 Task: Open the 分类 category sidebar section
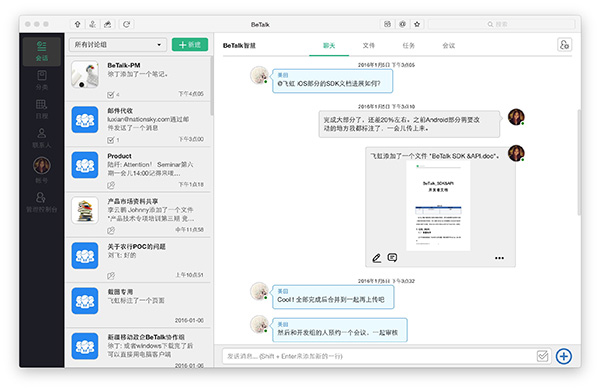tap(42, 80)
